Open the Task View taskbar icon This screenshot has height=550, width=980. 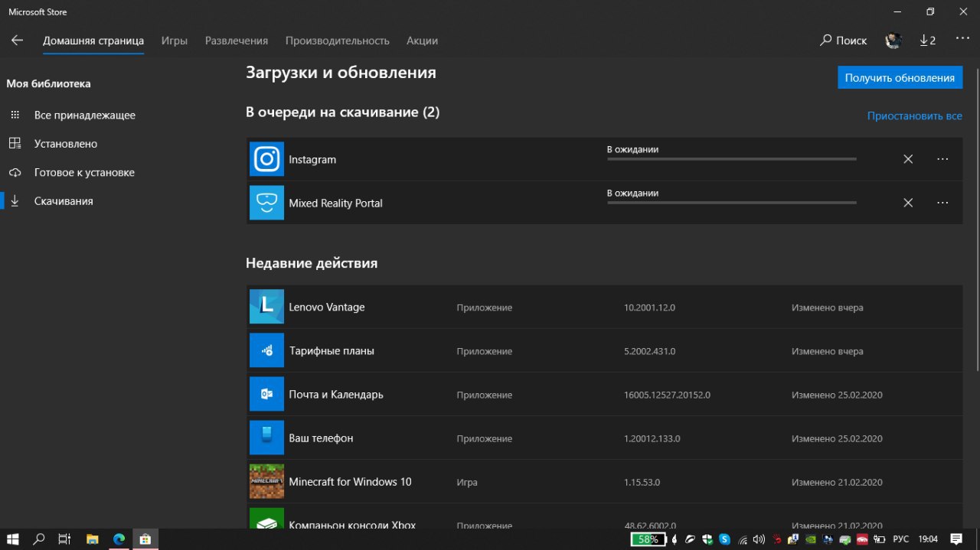click(65, 539)
